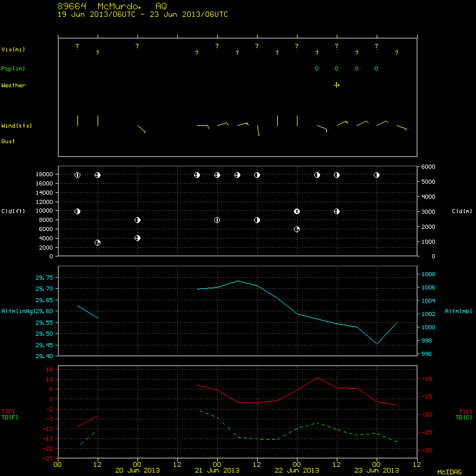
Task: Click the pressure peak on cyan line
Action: 238,281
